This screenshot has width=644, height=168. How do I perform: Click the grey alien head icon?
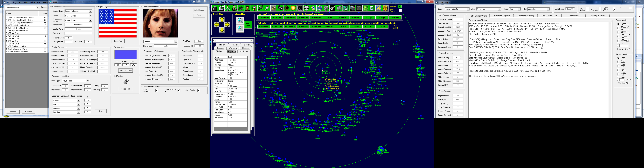306,8
